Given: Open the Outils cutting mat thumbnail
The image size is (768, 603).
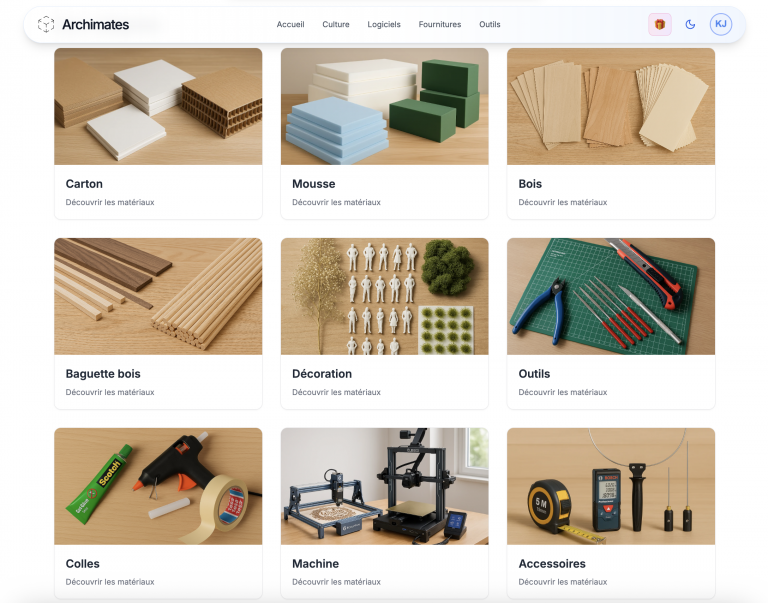Looking at the screenshot, I should click(x=611, y=296).
